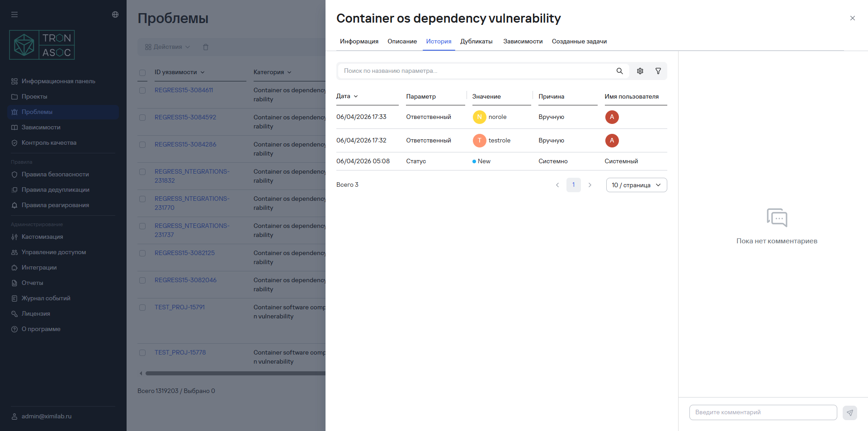Viewport: 868px width, 431px height.
Task: Click the globe language icon in sidebar
Action: (115, 14)
